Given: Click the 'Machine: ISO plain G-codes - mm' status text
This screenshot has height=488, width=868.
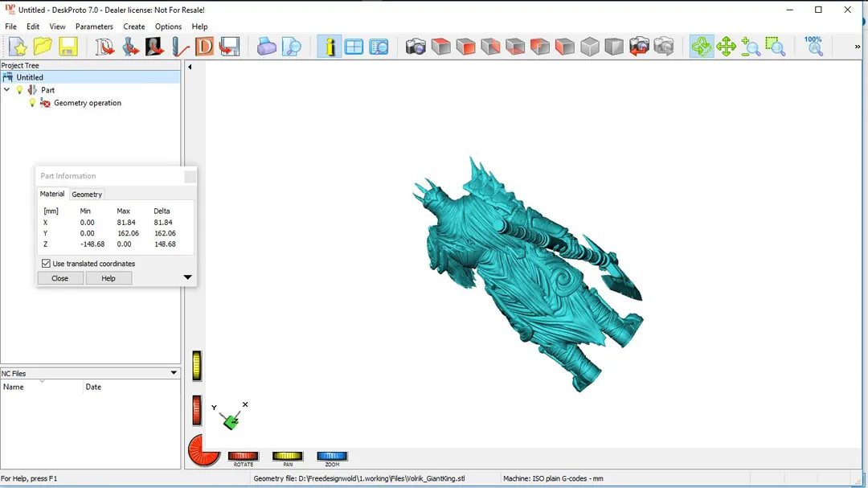Looking at the screenshot, I should (553, 478).
